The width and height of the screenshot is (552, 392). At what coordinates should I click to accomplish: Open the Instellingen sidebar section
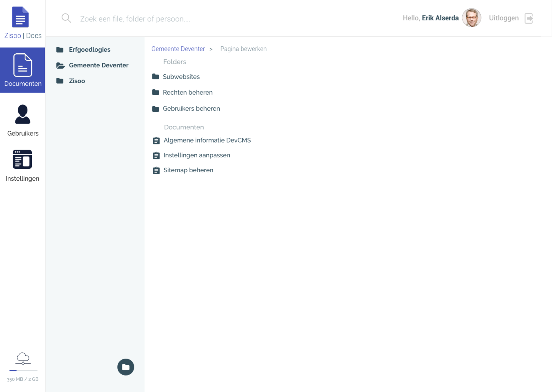[22, 166]
